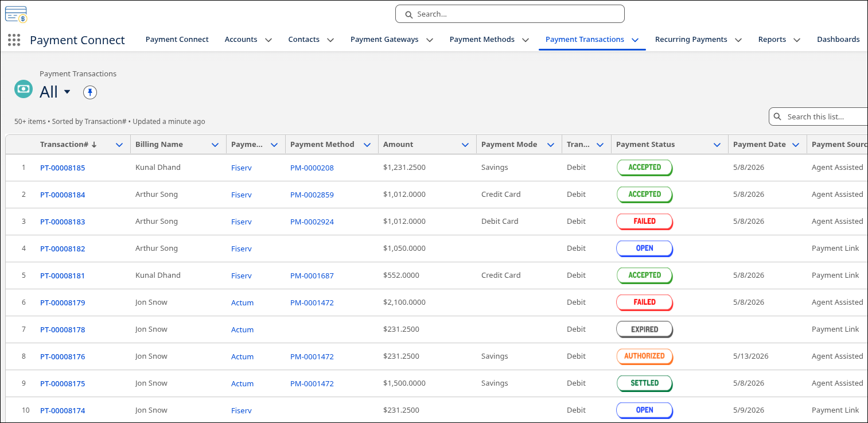Open the All list view selector dropdown
This screenshot has width=868, height=423.
tap(67, 92)
